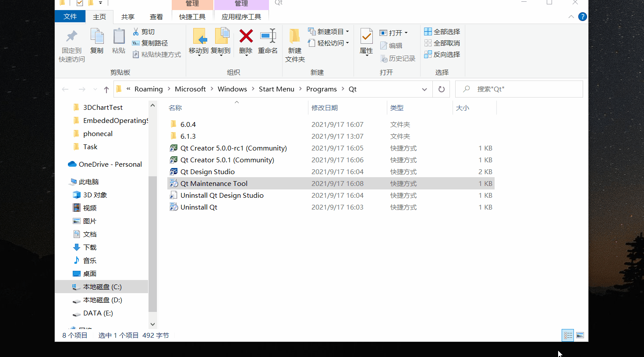Sort by Name (名称) column header
644x357 pixels.
pyautogui.click(x=175, y=108)
